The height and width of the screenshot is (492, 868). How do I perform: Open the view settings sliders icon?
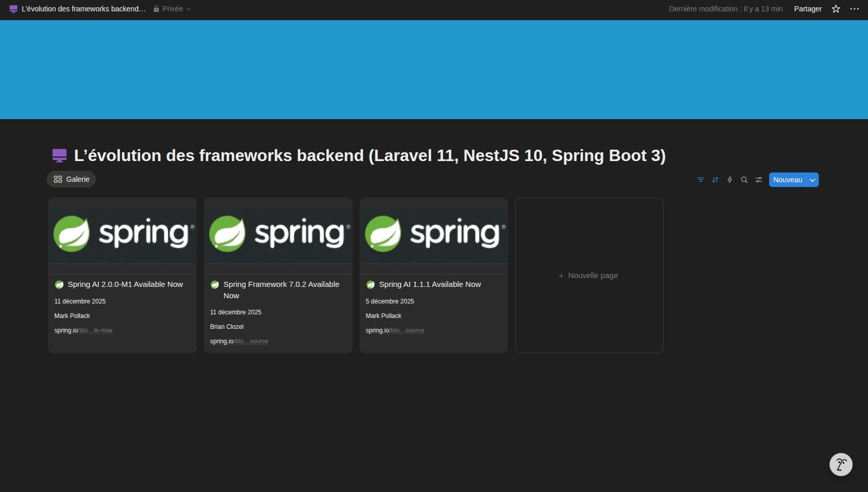point(758,180)
